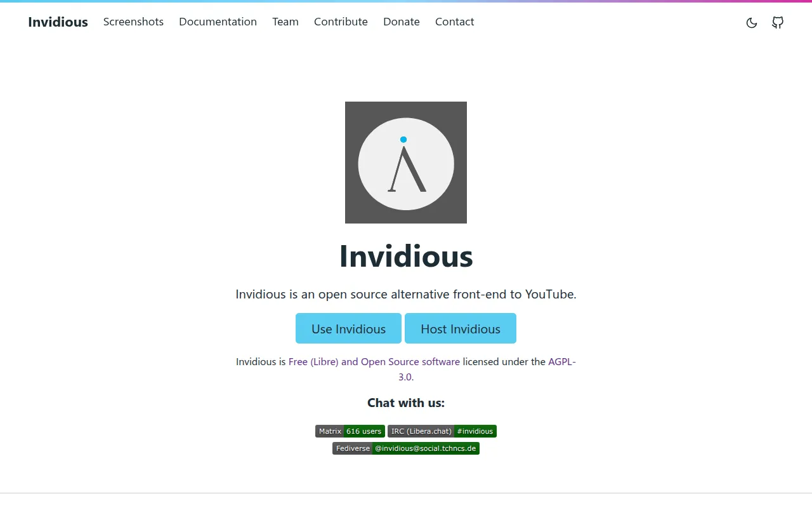The width and height of the screenshot is (812, 508).
Task: Click the large Invidious heading
Action: (x=406, y=256)
